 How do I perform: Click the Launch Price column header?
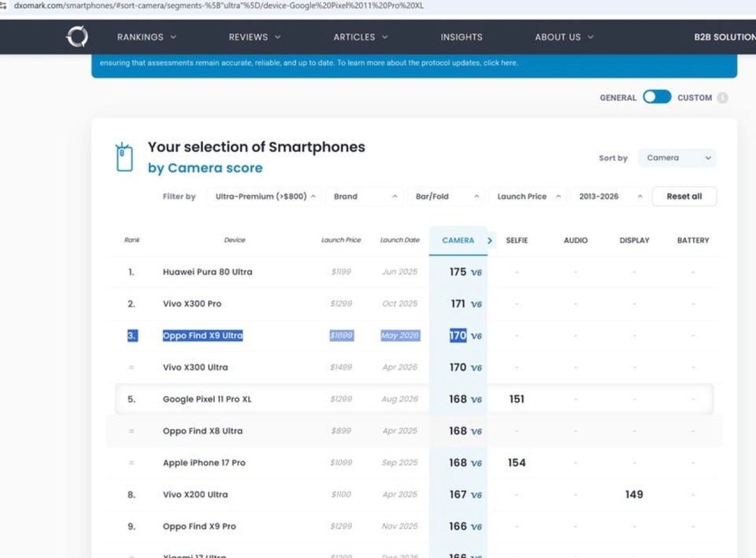(x=341, y=240)
